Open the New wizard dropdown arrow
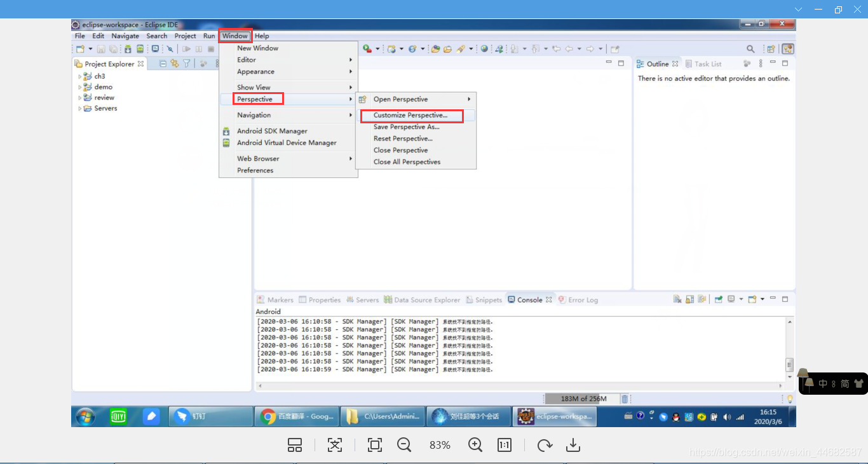Viewport: 868px width, 464px height. [x=90, y=49]
